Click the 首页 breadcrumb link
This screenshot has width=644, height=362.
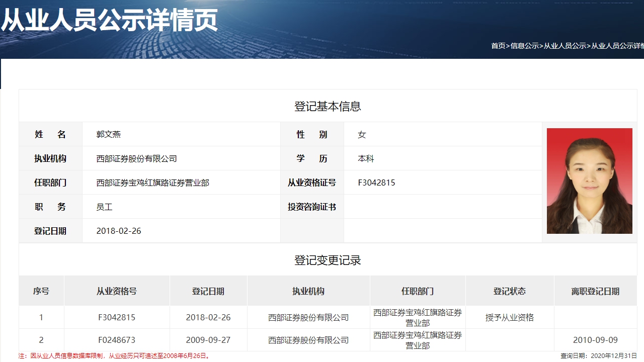(498, 46)
